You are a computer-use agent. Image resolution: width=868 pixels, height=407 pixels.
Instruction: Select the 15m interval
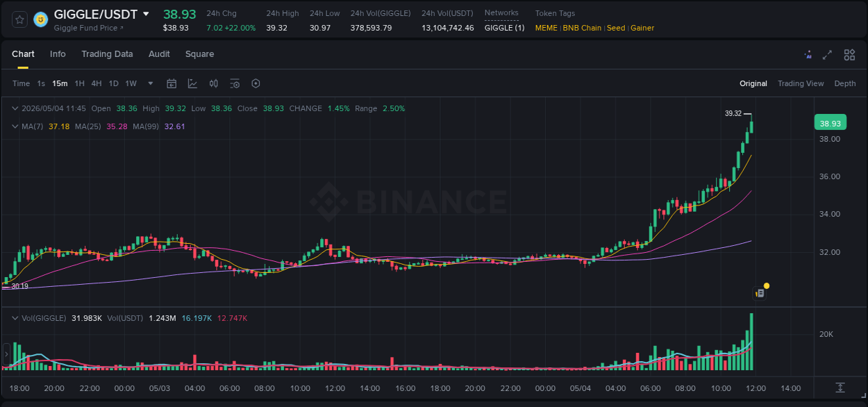pyautogui.click(x=60, y=83)
